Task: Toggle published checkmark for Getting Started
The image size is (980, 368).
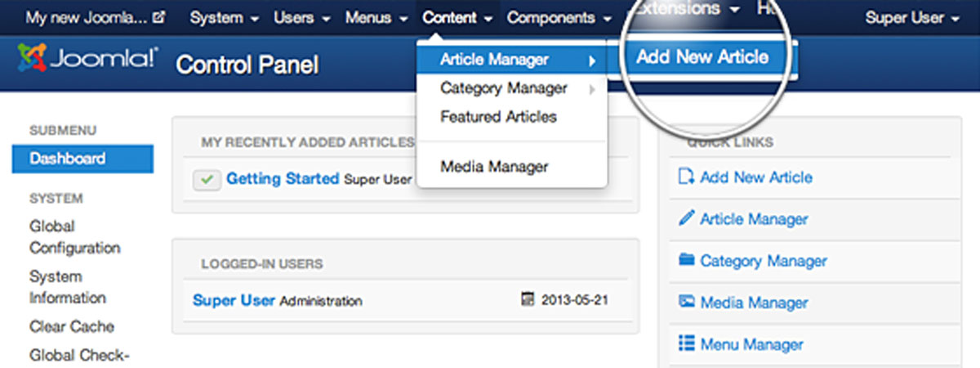Action: (x=207, y=179)
